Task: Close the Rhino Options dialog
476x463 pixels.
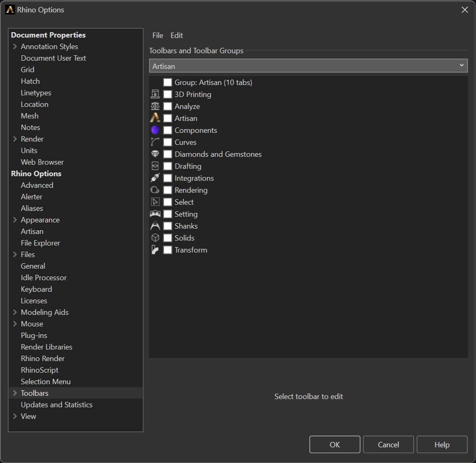Action: point(465,10)
